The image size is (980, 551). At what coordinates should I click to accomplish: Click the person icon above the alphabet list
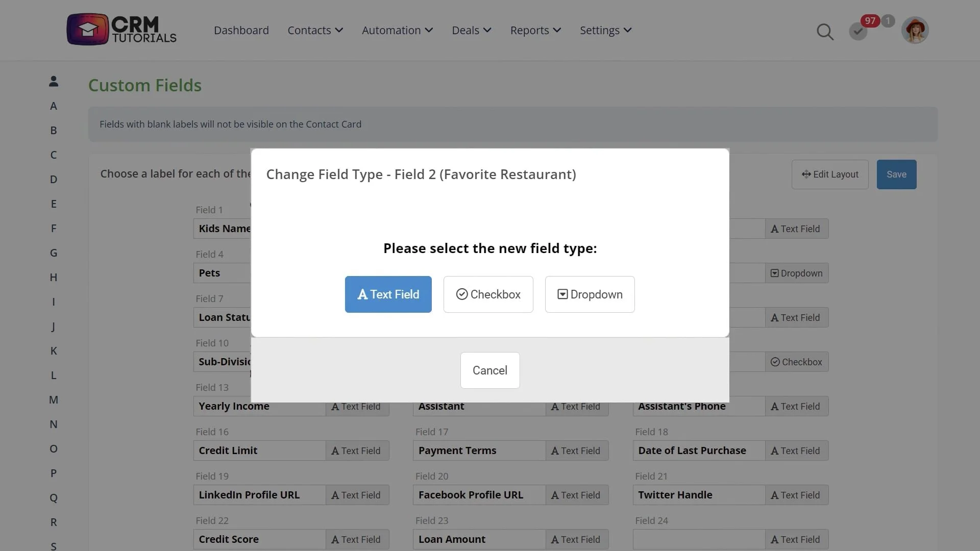54,81
